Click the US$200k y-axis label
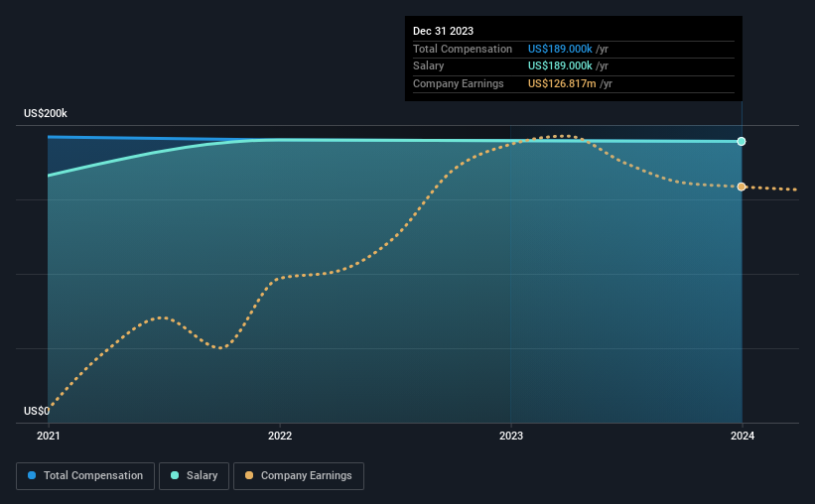 pyautogui.click(x=46, y=113)
